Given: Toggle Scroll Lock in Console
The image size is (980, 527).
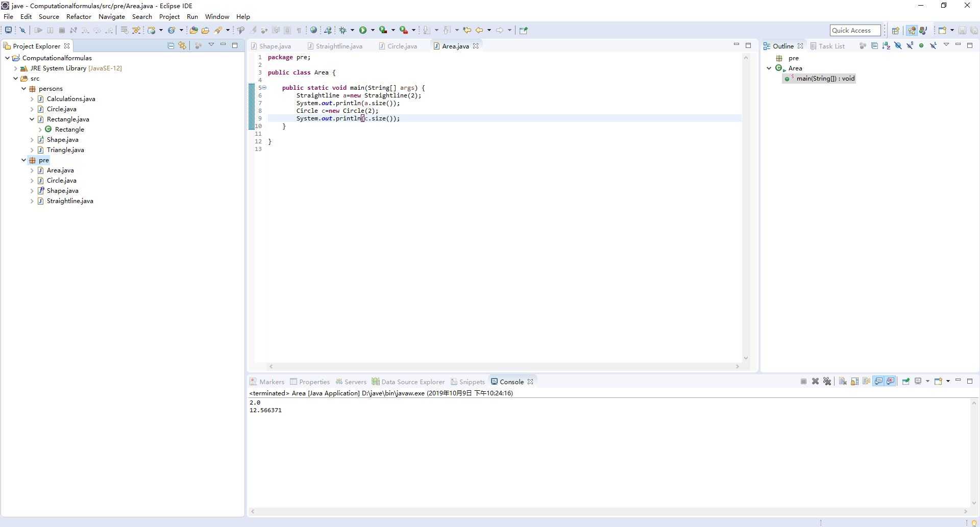Looking at the screenshot, I should click(854, 381).
